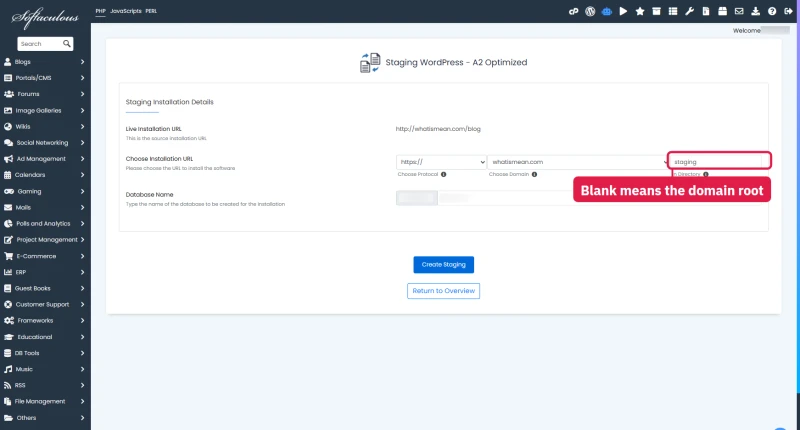Image resolution: width=800 pixels, height=430 pixels.
Task: Open the WordPress manager icon
Action: 590,11
